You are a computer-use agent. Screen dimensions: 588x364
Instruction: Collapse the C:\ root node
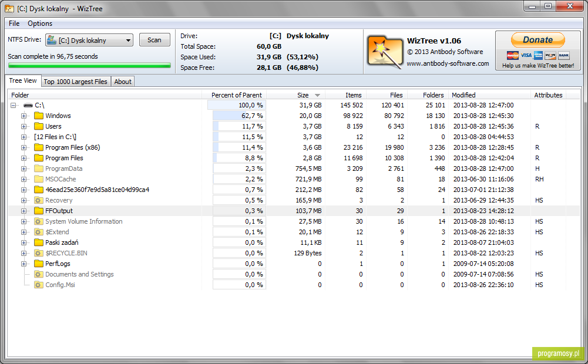pos(14,105)
